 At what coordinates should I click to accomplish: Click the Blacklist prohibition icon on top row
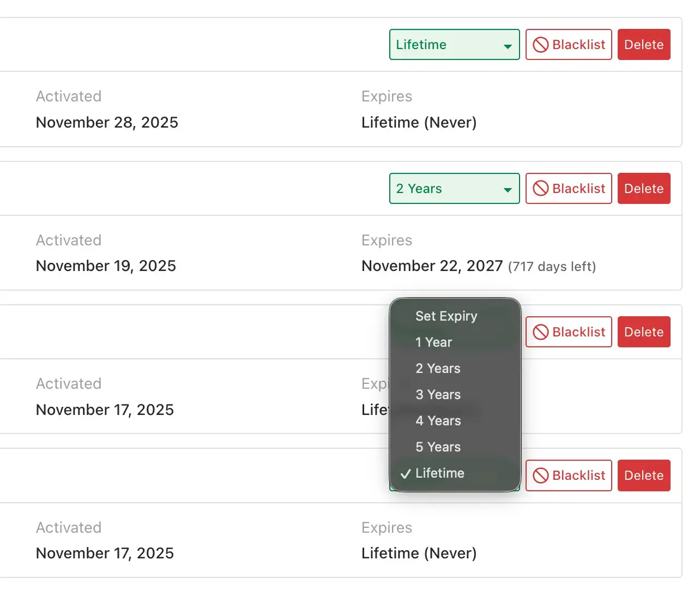coord(540,44)
